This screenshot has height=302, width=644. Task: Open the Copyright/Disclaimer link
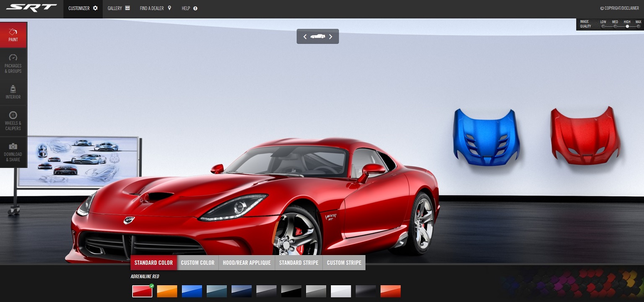click(x=619, y=8)
